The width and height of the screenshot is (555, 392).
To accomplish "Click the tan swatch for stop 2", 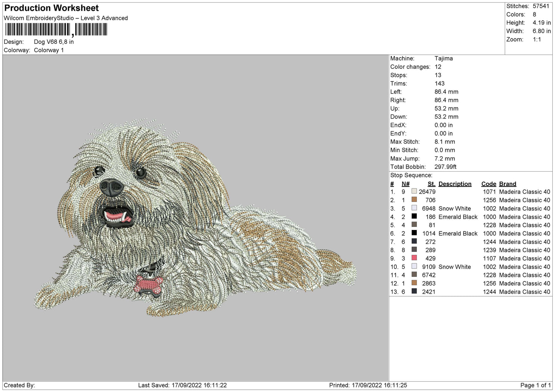I will pyautogui.click(x=414, y=200).
